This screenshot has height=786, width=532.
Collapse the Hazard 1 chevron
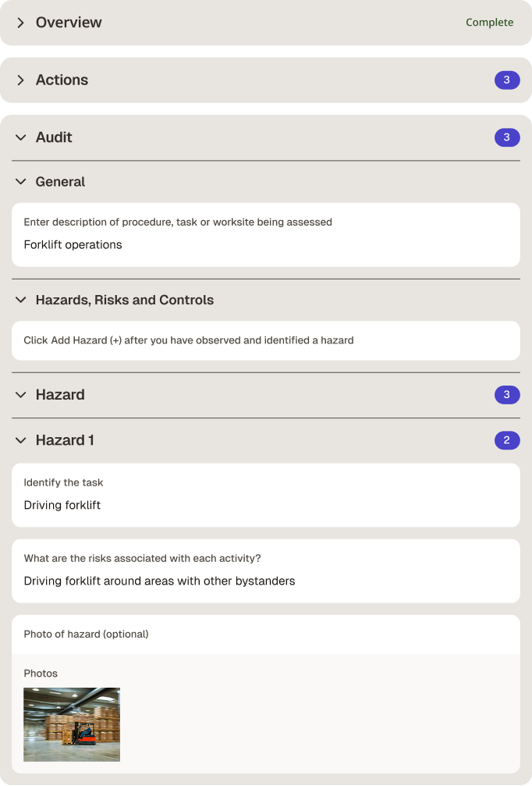pyautogui.click(x=20, y=441)
